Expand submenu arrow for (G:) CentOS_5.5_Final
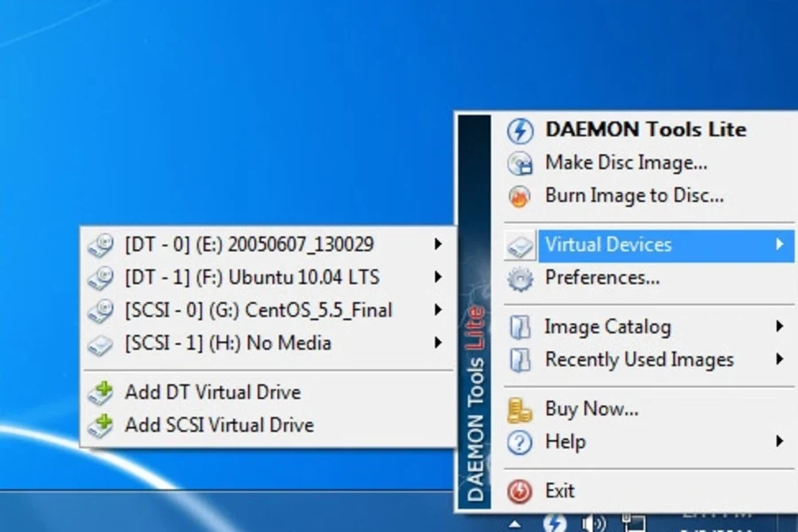798x532 pixels. (x=438, y=310)
